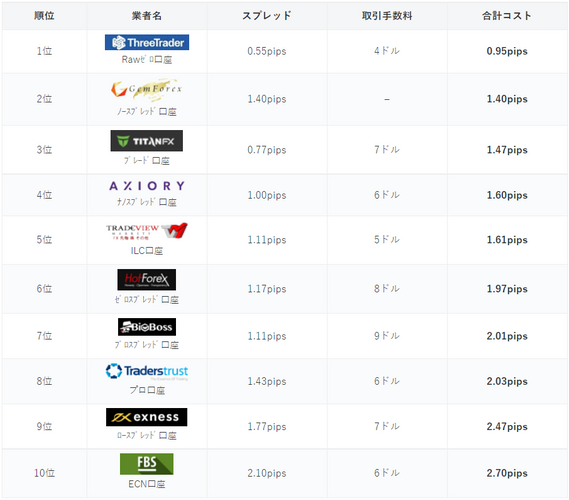Viewport: 569px width, 500px height.
Task: Click the FBS logo
Action: pos(147,464)
